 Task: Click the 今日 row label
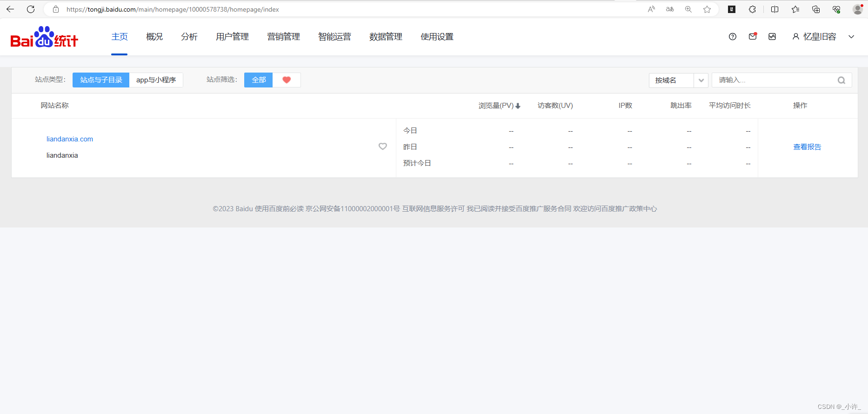point(410,131)
